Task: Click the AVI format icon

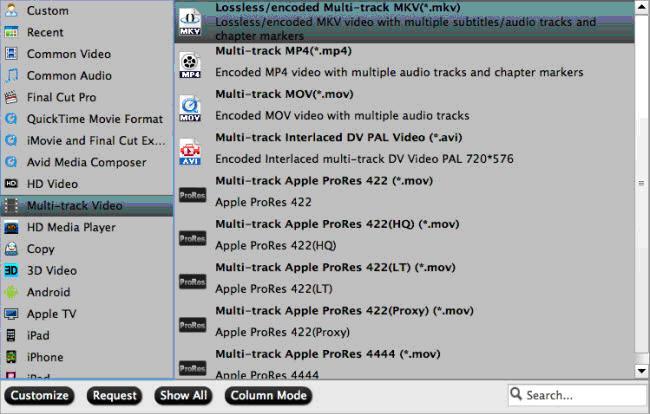Action: pyautogui.click(x=190, y=152)
